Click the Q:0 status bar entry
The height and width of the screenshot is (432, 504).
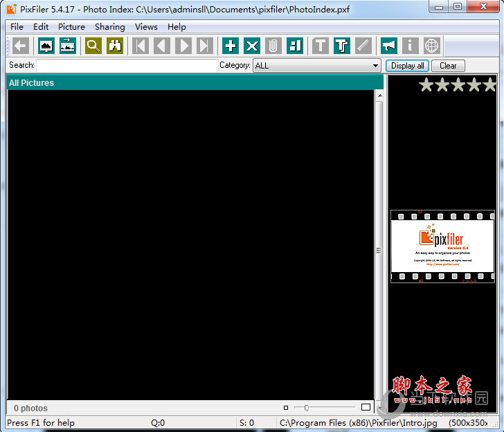(158, 423)
